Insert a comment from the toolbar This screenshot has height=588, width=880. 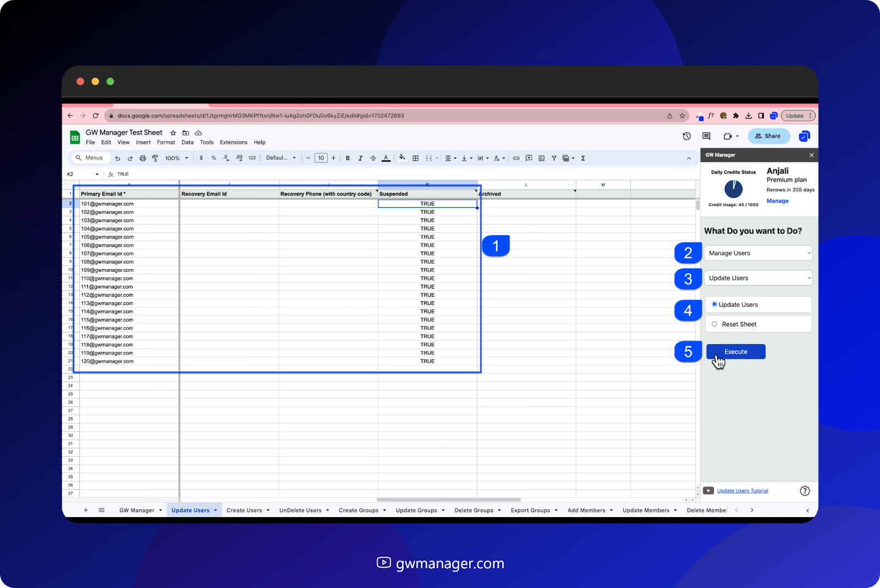point(529,158)
